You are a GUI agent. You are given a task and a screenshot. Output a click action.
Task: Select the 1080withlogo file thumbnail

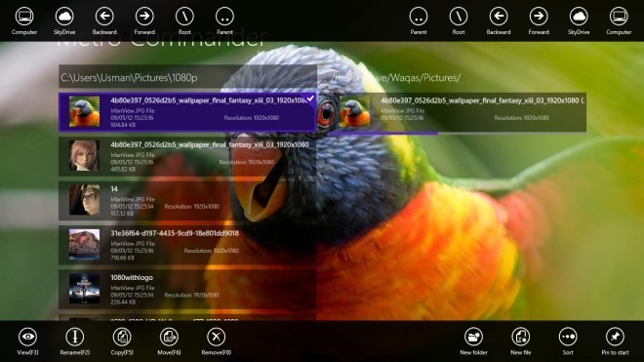click(x=84, y=289)
